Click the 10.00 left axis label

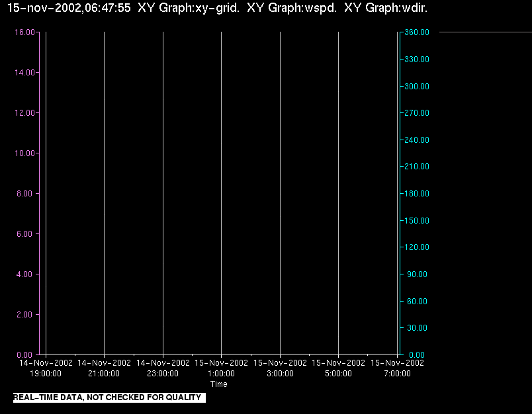pyautogui.click(x=24, y=153)
